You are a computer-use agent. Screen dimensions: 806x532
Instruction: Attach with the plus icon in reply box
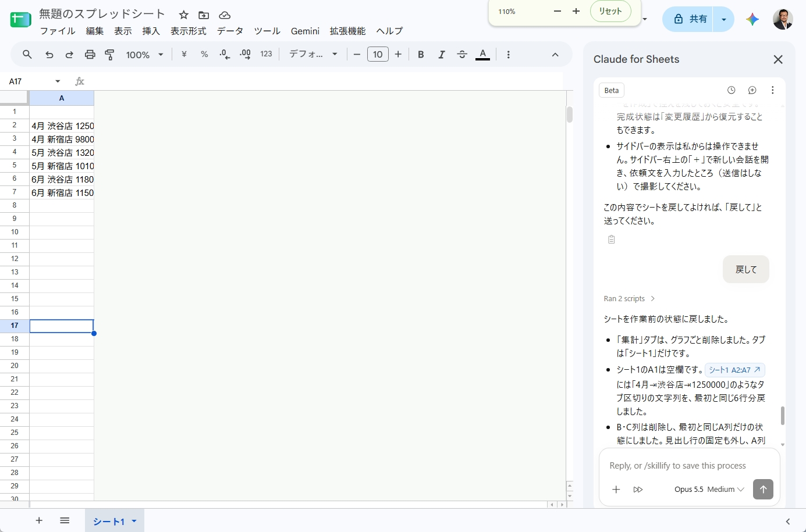(x=616, y=490)
